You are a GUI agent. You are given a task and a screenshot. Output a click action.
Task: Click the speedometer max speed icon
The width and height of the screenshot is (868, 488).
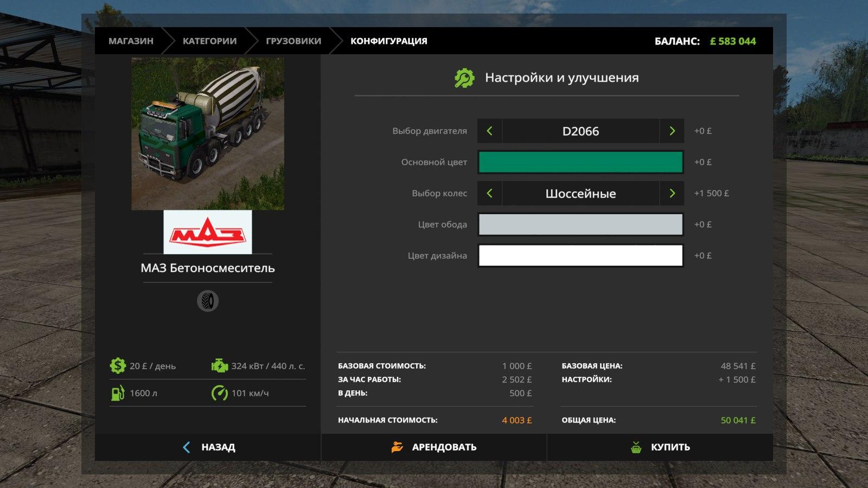pos(219,393)
